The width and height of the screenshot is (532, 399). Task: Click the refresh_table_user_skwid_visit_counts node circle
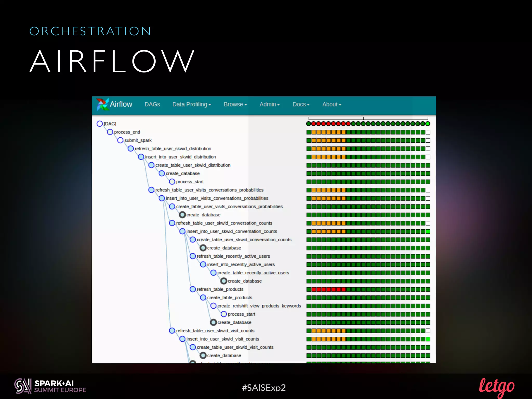172,331
